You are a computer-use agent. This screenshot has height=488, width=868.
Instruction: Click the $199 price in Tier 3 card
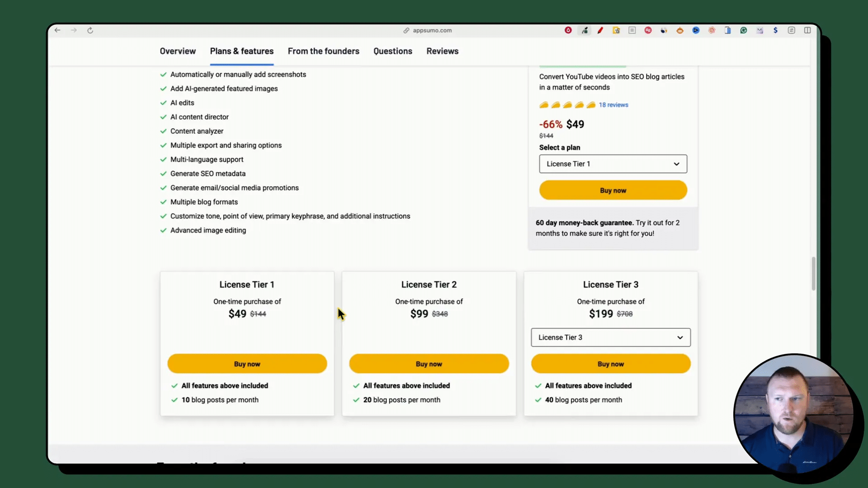601,314
